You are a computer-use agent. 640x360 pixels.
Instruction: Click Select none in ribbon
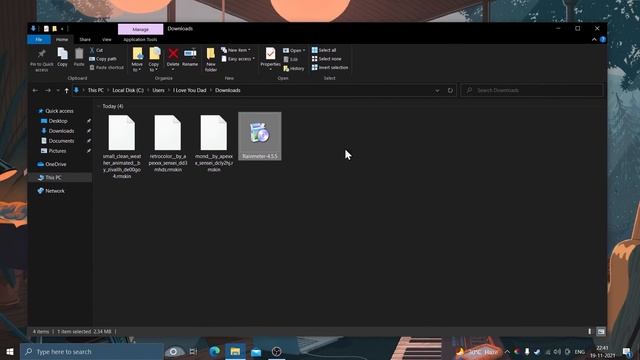327,59
